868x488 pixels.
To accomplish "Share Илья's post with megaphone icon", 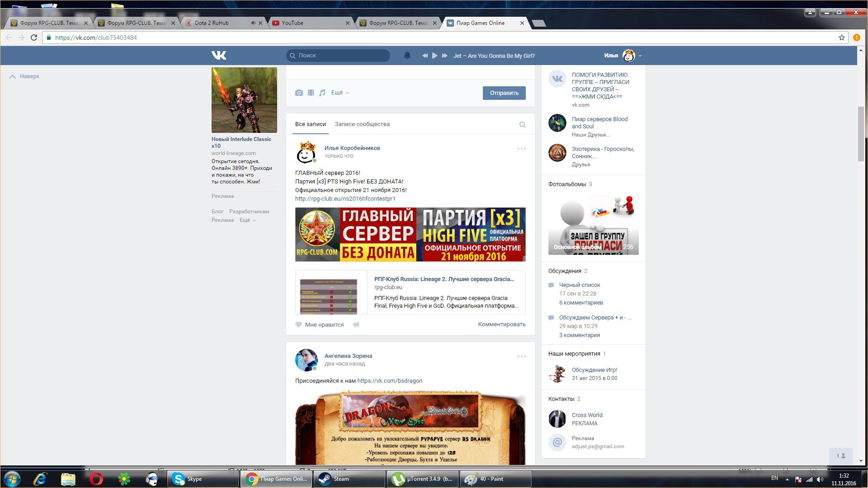I will click(x=356, y=324).
